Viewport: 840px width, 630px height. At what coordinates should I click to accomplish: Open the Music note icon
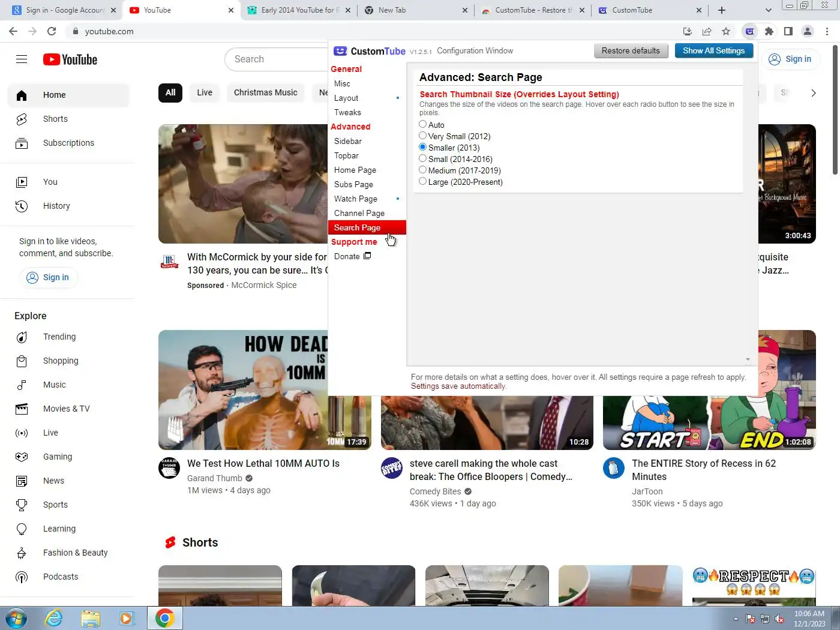tap(22, 385)
